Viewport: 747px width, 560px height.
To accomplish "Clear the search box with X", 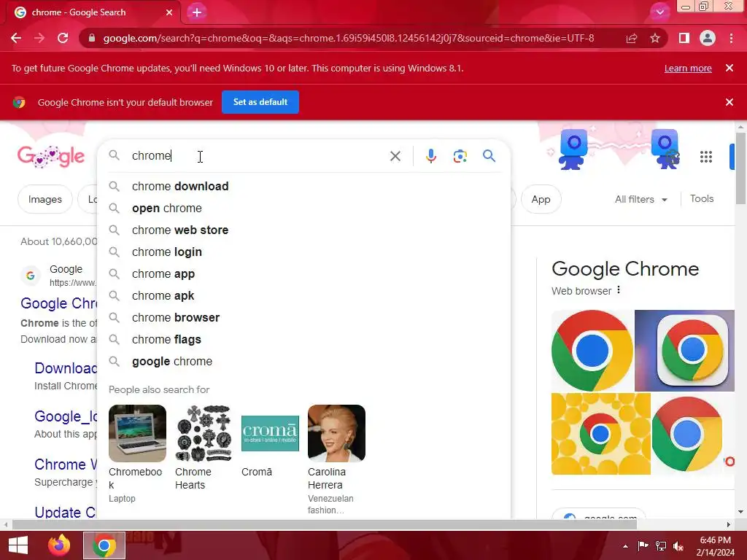I will [395, 156].
